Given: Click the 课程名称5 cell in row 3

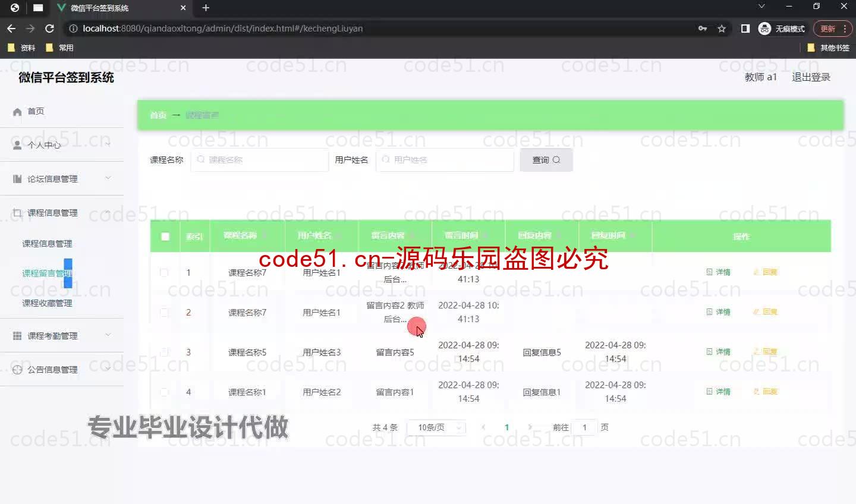Looking at the screenshot, I should click(247, 352).
